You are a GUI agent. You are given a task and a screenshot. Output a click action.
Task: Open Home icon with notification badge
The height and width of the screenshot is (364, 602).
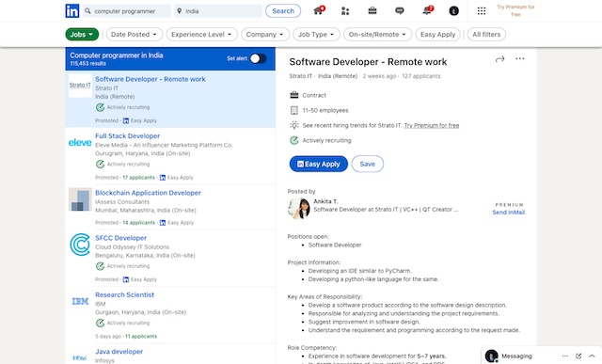click(x=319, y=10)
